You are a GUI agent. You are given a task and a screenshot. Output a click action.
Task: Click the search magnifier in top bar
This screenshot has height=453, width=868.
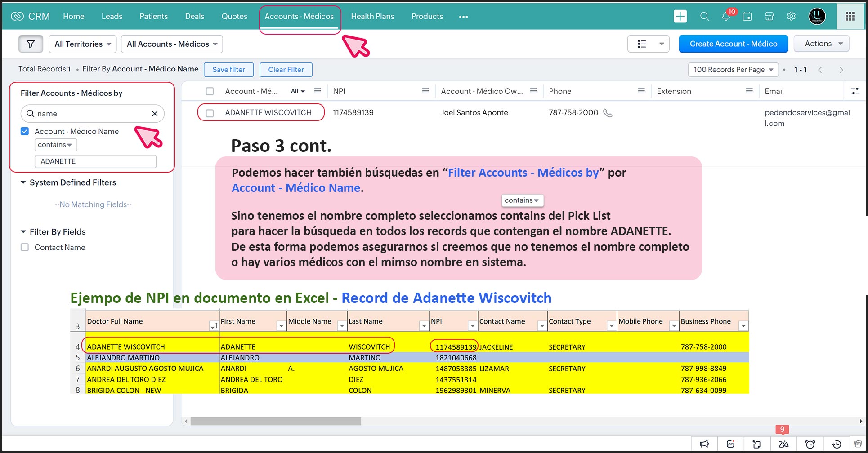(704, 17)
